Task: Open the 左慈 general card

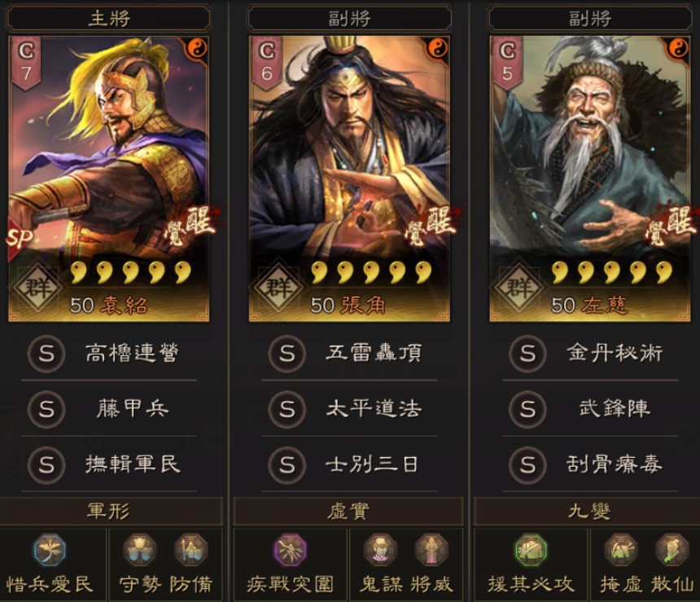Action: coord(590,178)
